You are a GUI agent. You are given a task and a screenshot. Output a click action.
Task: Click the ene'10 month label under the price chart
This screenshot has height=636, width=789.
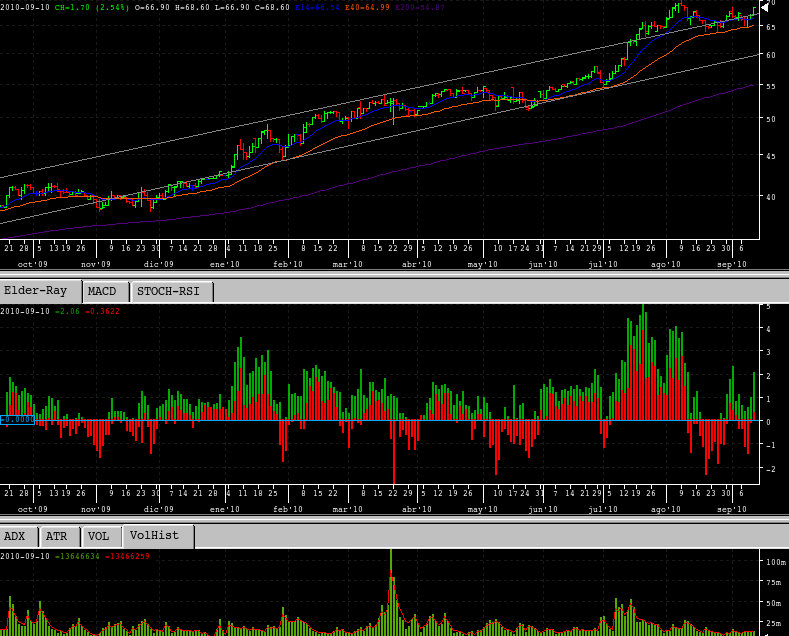[x=224, y=264]
